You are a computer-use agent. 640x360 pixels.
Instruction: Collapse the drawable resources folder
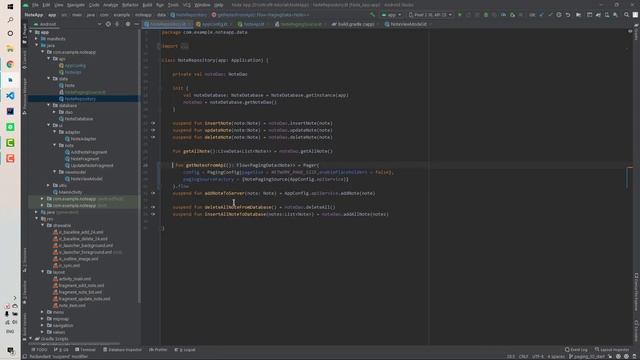pos(43,225)
